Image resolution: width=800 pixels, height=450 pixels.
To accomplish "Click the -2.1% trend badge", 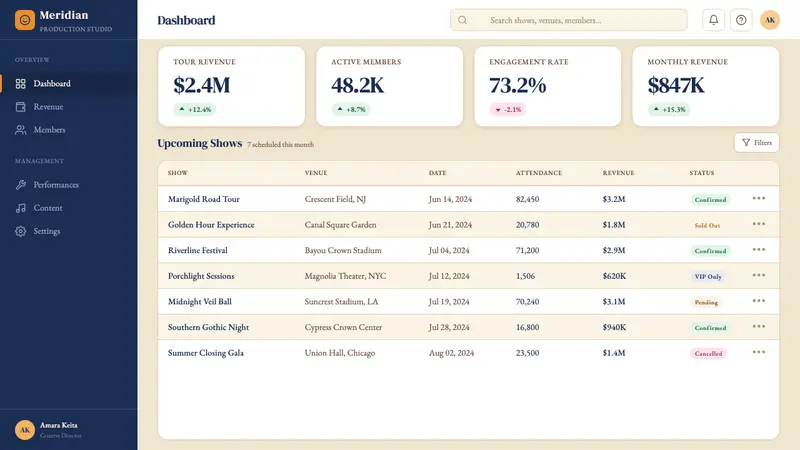I will 508,110.
